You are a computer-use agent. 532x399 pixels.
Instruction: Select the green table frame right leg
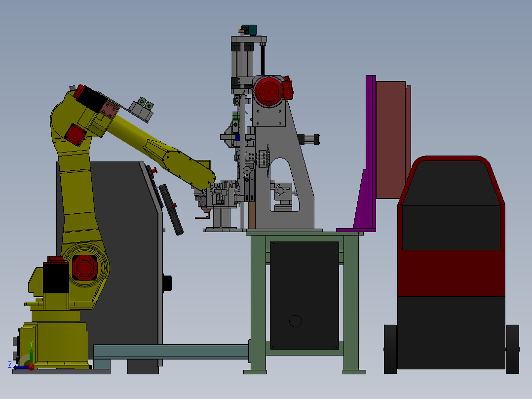click(x=351, y=302)
